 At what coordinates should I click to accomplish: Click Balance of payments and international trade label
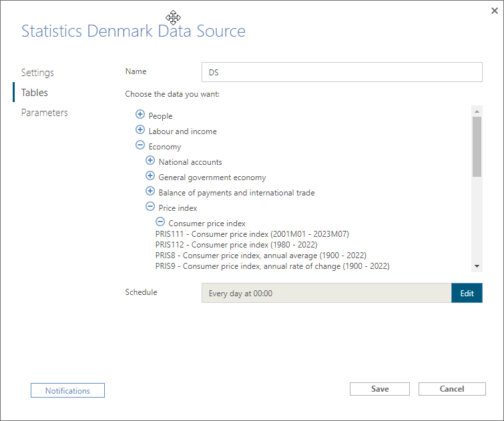(236, 193)
